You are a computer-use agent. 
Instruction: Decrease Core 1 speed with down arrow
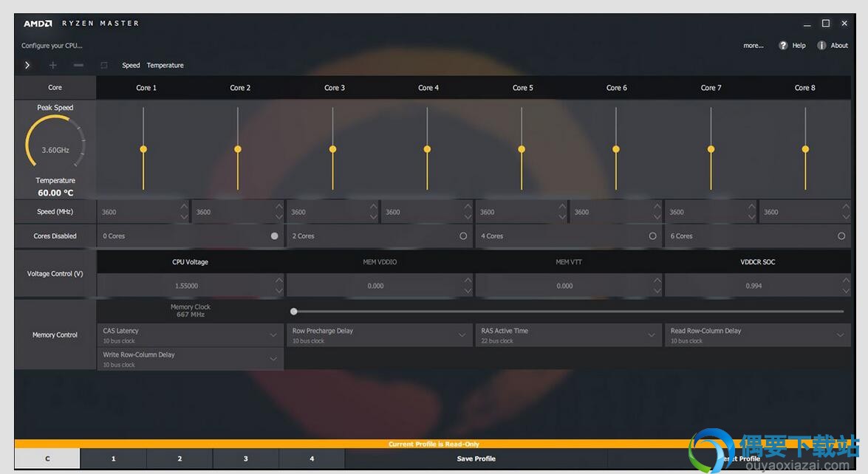coord(184,217)
